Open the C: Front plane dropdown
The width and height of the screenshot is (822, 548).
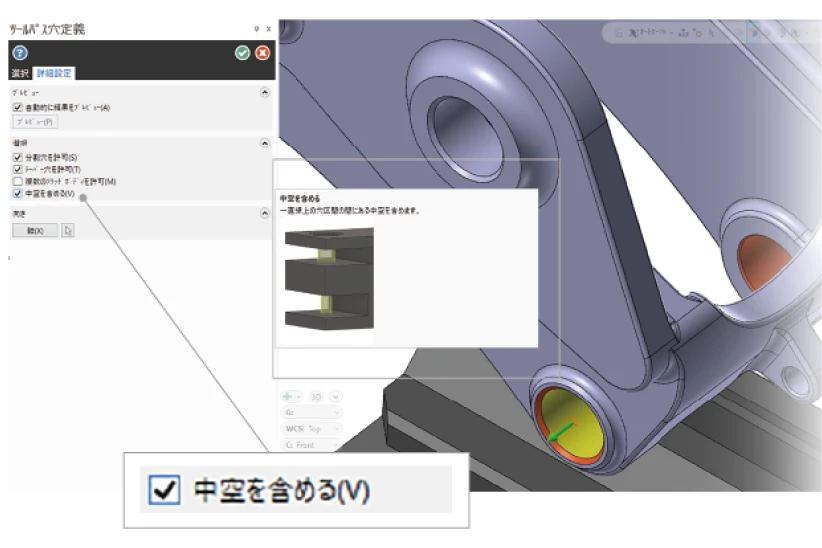point(312,444)
